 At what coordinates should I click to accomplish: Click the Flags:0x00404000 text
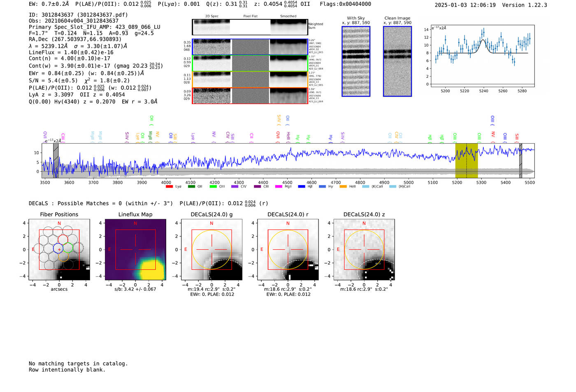tap(345, 4)
